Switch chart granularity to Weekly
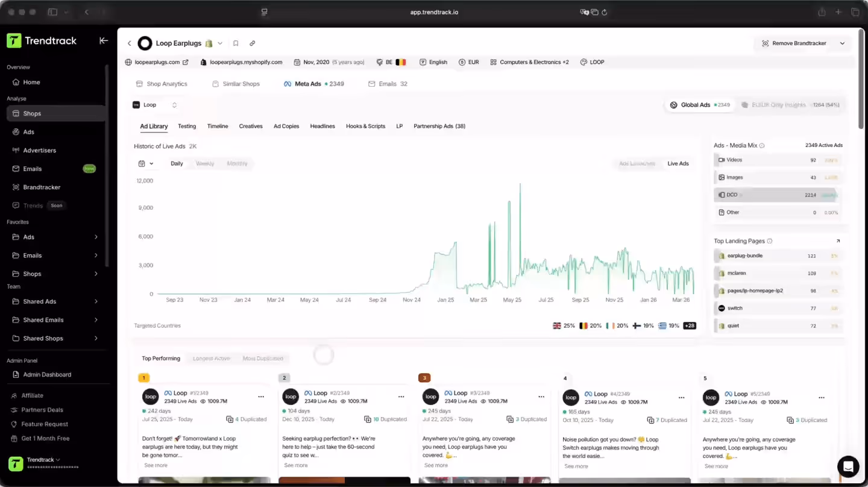The width and height of the screenshot is (868, 487). tap(205, 163)
